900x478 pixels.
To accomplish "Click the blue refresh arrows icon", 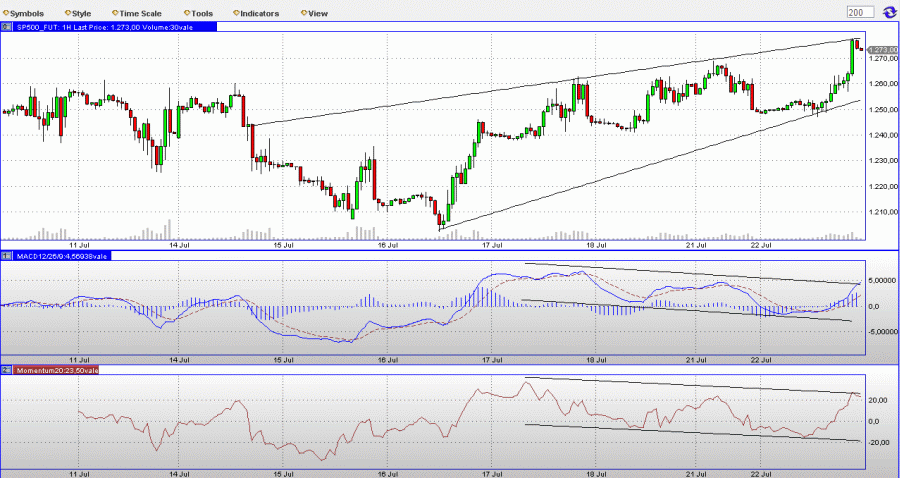I will click(x=889, y=12).
